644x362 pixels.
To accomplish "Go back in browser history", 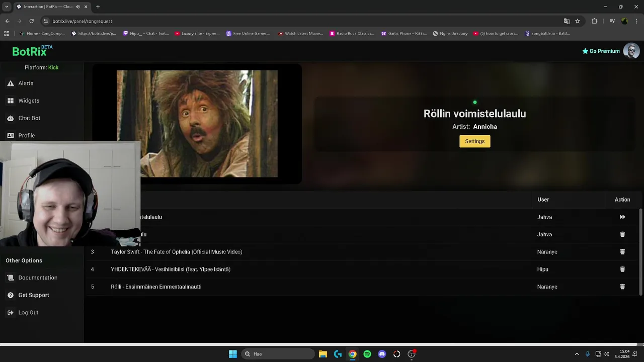I will (7, 21).
